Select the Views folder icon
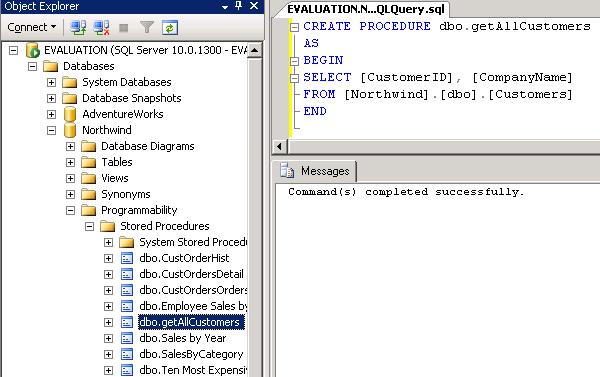The width and height of the screenshot is (600, 377). coord(88,178)
